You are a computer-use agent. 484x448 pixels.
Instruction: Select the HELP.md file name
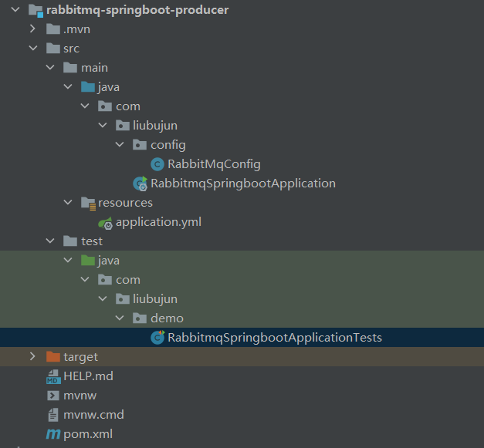[88, 376]
